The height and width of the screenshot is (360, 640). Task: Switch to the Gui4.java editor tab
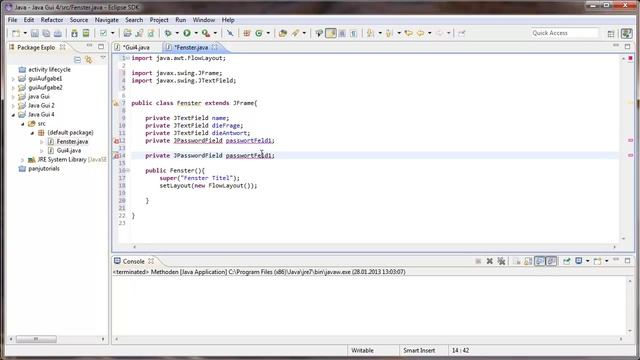(136, 48)
